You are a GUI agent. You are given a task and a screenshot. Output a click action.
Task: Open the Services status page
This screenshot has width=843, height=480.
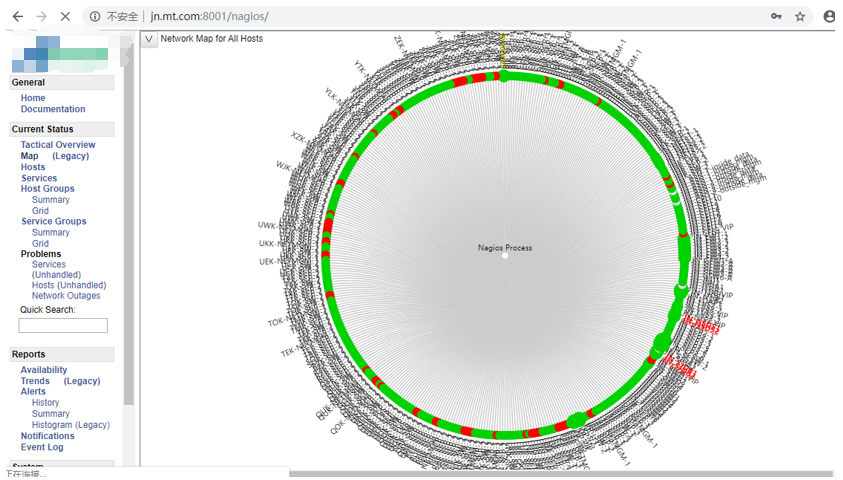pyautogui.click(x=39, y=178)
